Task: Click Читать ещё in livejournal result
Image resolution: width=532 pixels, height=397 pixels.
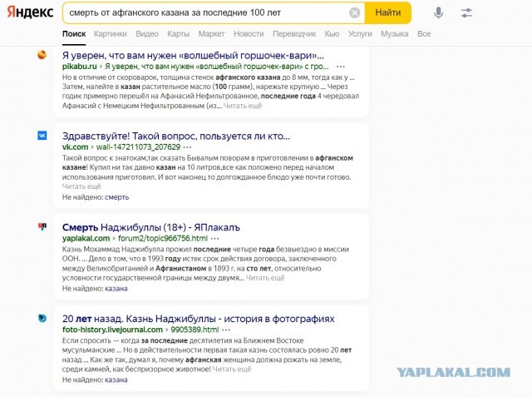Action: pyautogui.click(x=232, y=370)
